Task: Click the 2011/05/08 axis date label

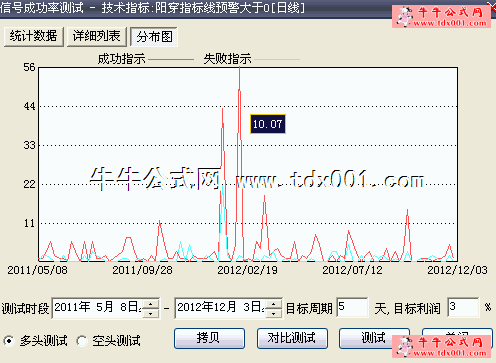Action: (x=37, y=270)
